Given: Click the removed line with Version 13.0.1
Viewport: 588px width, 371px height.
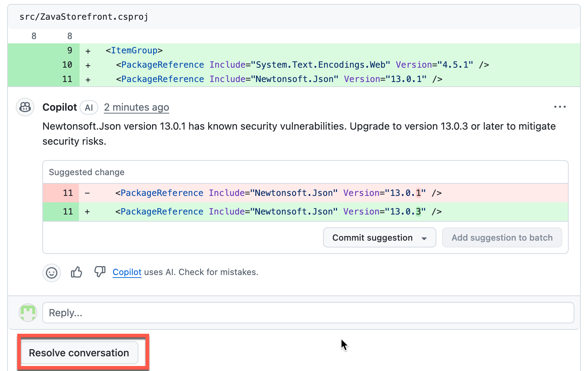Looking at the screenshot, I should [x=278, y=193].
